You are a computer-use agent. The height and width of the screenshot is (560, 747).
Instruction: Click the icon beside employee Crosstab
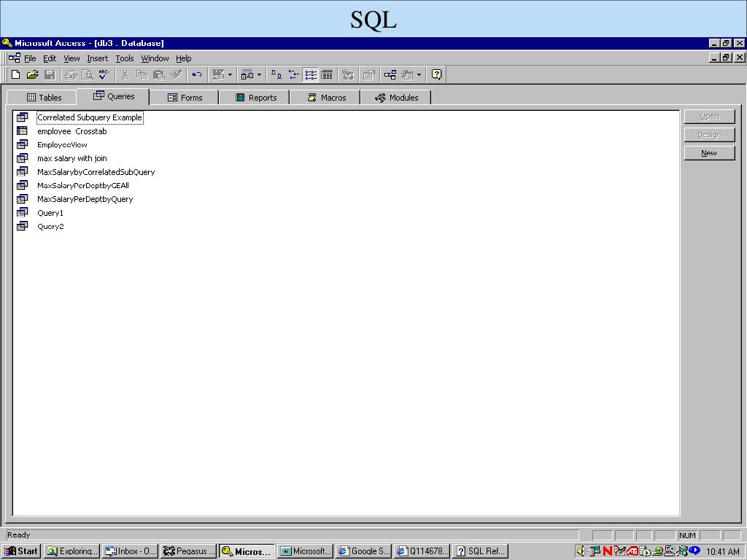[23, 131]
